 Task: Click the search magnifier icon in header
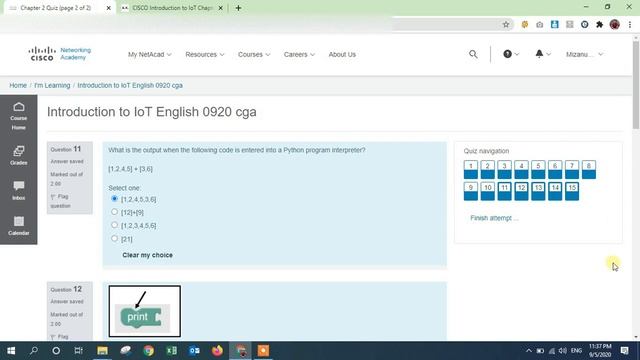click(x=473, y=54)
